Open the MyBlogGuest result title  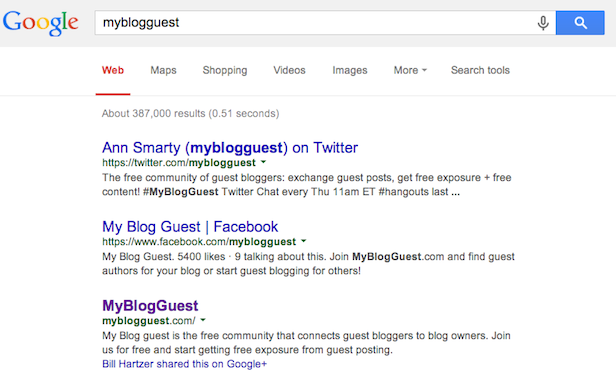pyautogui.click(x=150, y=306)
